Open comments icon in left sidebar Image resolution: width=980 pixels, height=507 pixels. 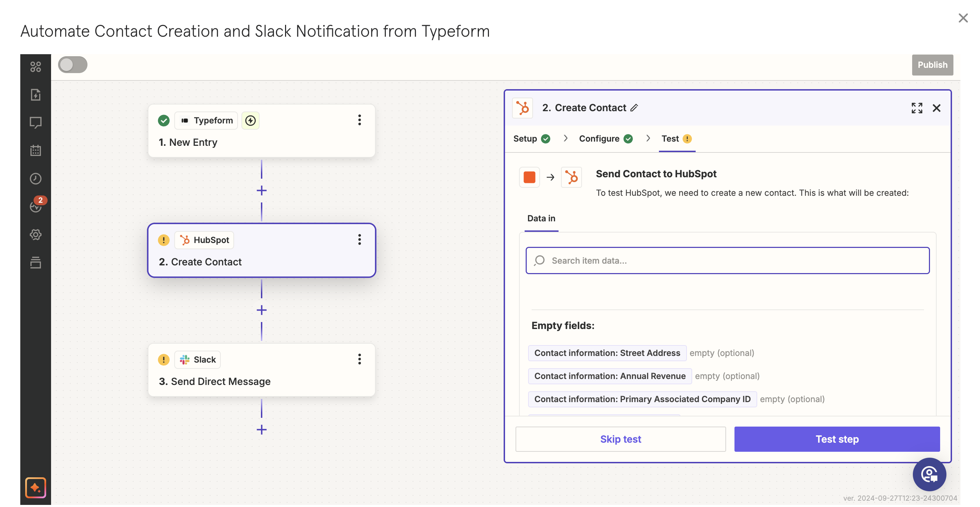point(35,122)
